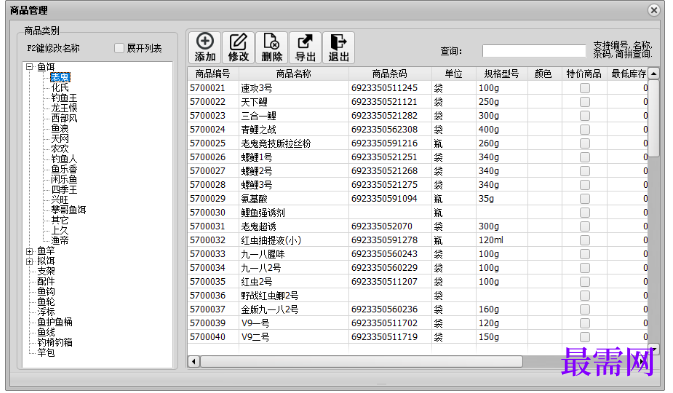Check 特价商品 box for row 5700036
This screenshot has height=393, width=673.
coord(585,296)
